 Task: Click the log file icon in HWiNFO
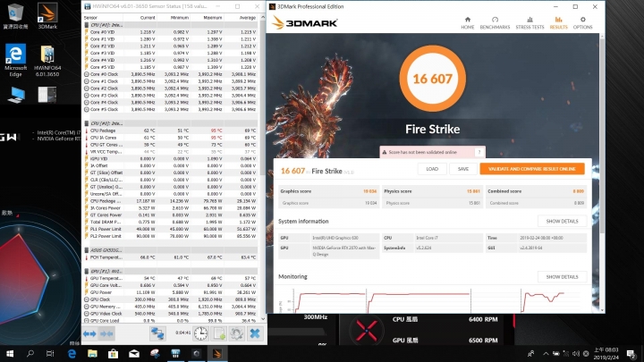[x=219, y=333]
